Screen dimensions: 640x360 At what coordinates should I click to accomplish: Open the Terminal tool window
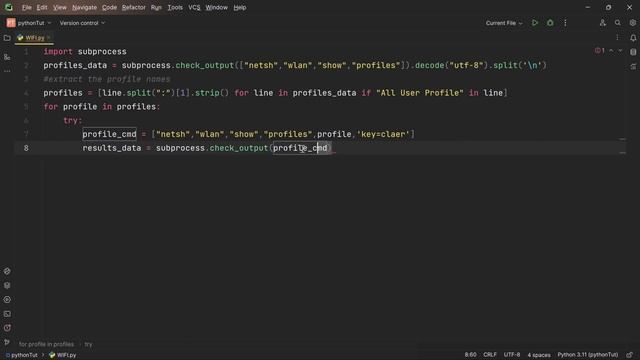coord(7,314)
